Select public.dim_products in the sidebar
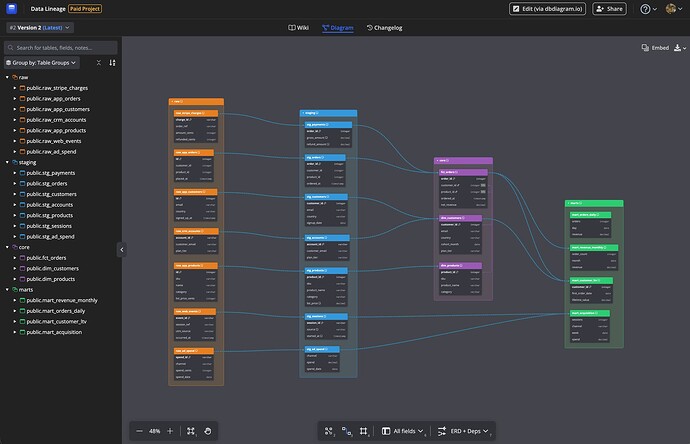 51,279
